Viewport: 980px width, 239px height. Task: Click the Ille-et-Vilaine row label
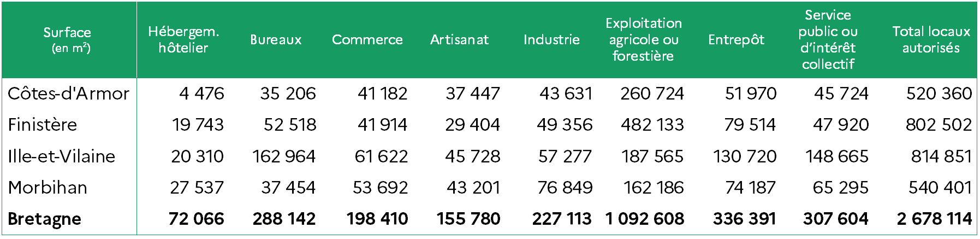pyautogui.click(x=62, y=156)
